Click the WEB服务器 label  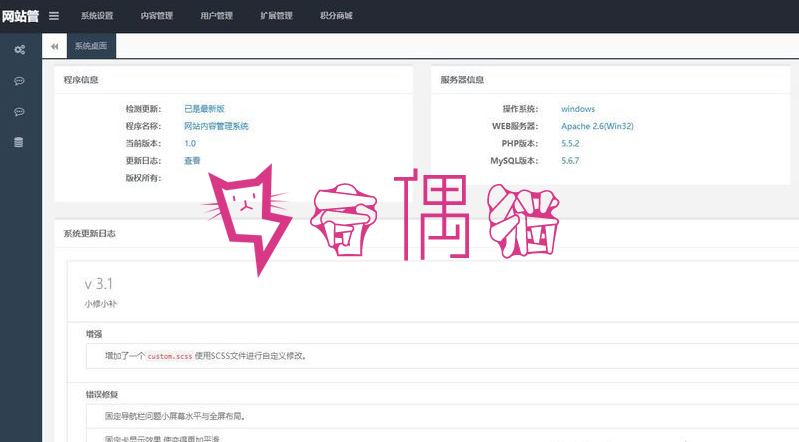[515, 126]
